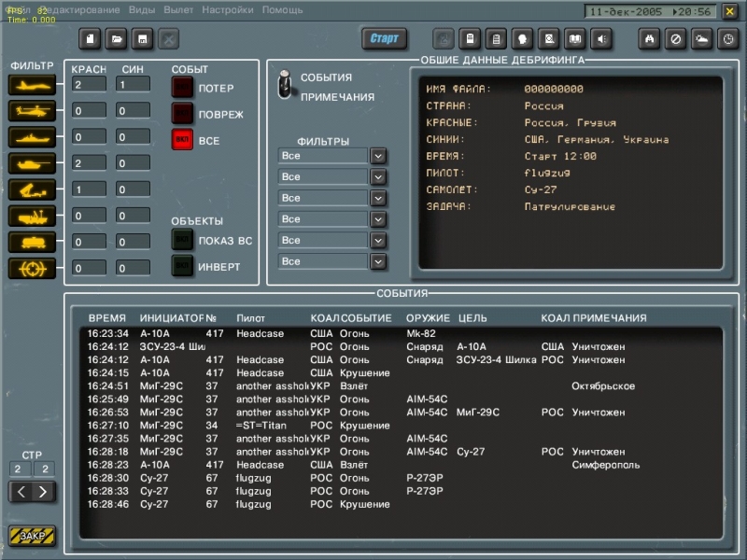Toggle the ПОТЕР events switch
The image size is (747, 560).
(182, 88)
